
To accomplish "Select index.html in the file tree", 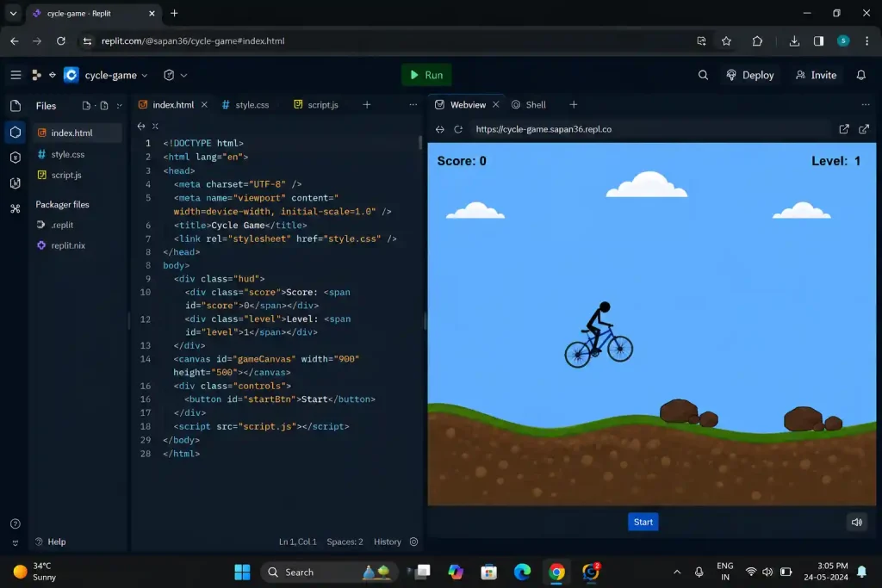I will [x=77, y=133].
